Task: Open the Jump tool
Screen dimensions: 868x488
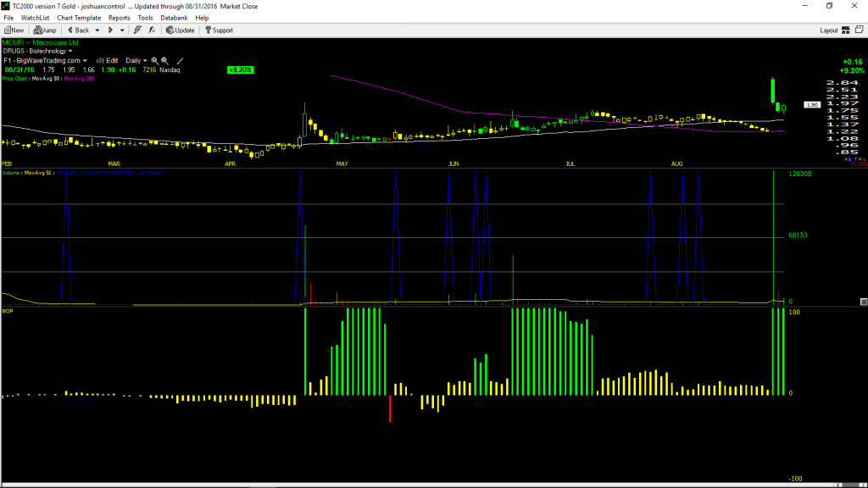Action: 45,30
